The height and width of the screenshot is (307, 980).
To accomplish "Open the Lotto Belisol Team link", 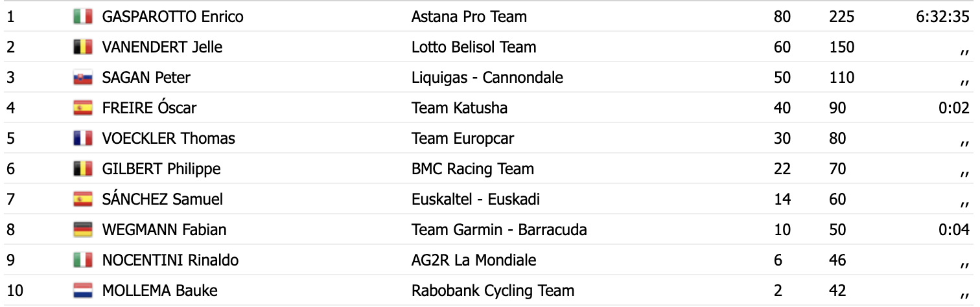I will pyautogui.click(x=474, y=47).
